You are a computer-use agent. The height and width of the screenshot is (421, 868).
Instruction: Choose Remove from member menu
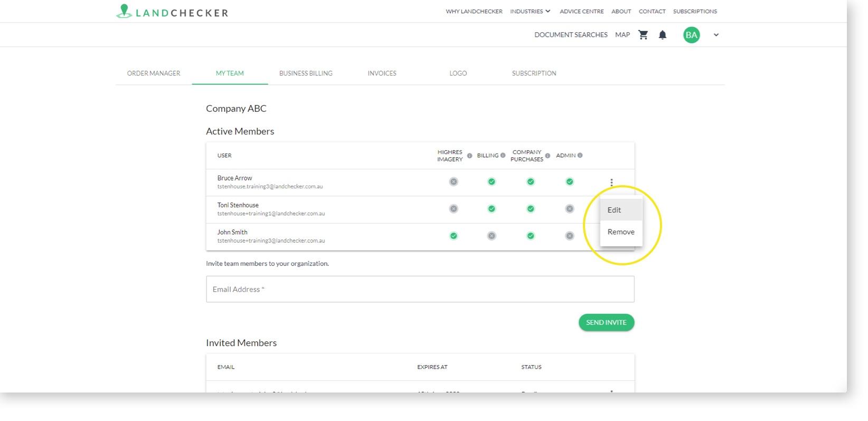tap(621, 232)
